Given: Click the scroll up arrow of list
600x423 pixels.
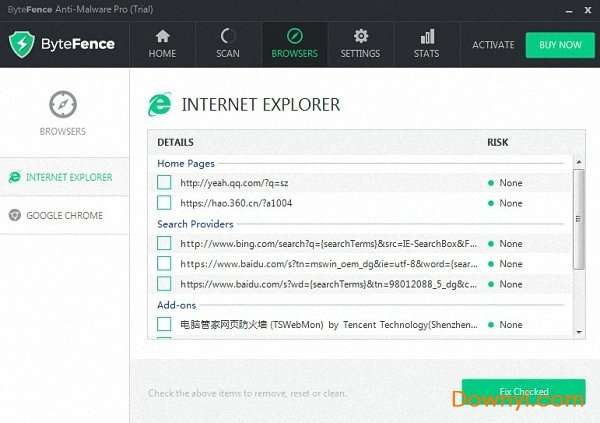Looking at the screenshot, I should [579, 162].
